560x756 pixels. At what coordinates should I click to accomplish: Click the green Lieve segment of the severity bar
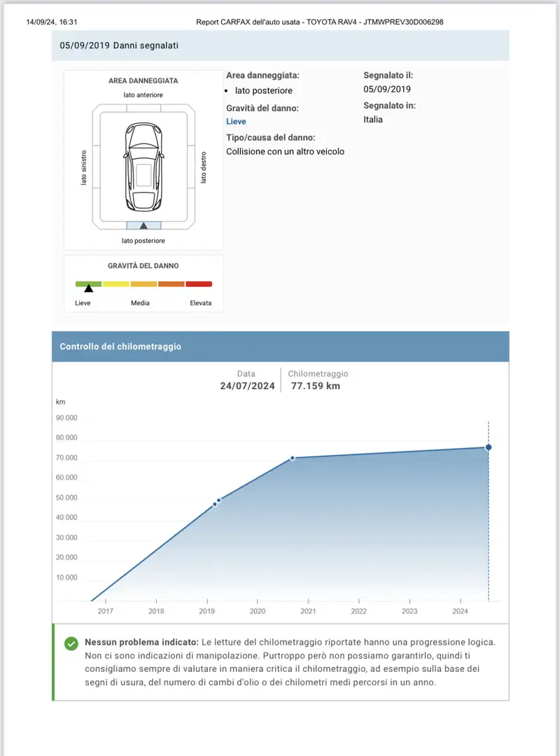pyautogui.click(x=88, y=283)
